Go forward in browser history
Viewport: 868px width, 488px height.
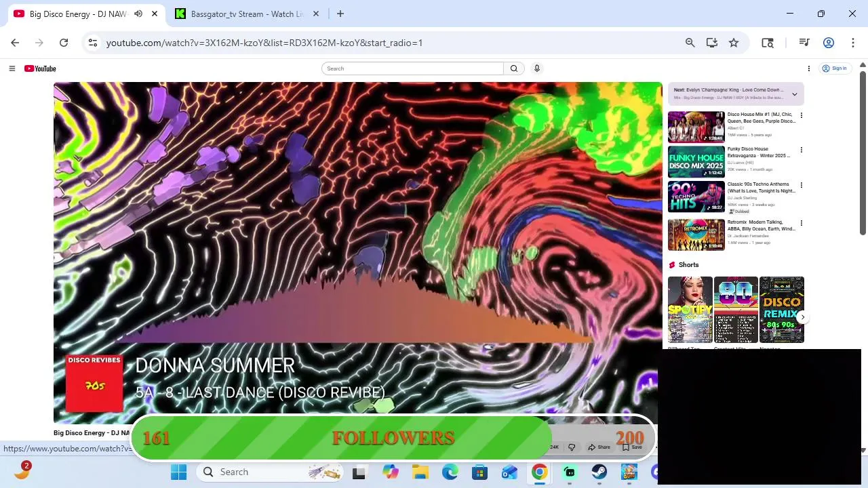click(x=39, y=43)
